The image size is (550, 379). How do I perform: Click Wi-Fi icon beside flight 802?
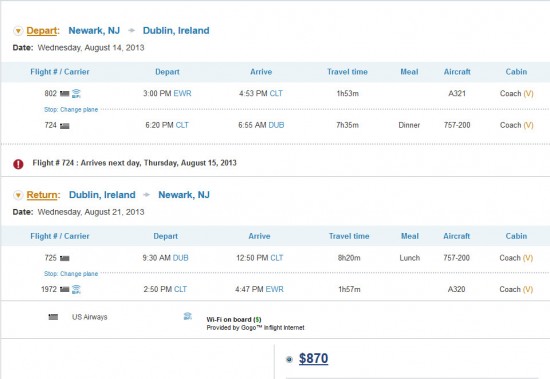click(x=76, y=93)
